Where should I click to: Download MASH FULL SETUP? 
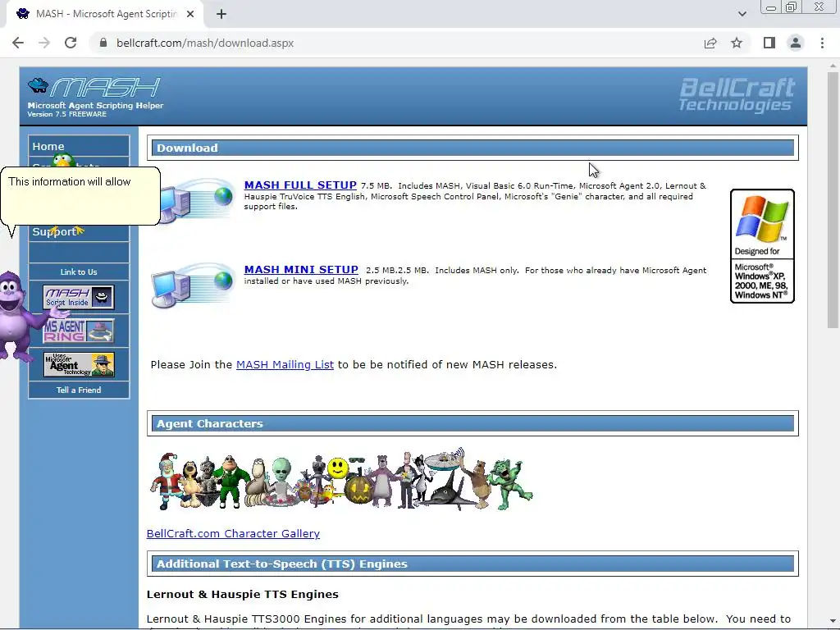tap(300, 185)
